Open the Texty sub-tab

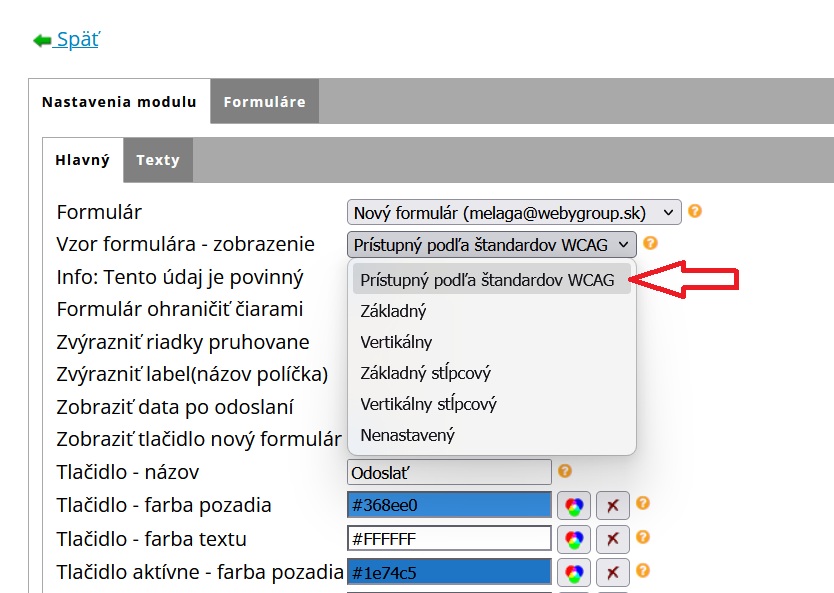click(158, 160)
